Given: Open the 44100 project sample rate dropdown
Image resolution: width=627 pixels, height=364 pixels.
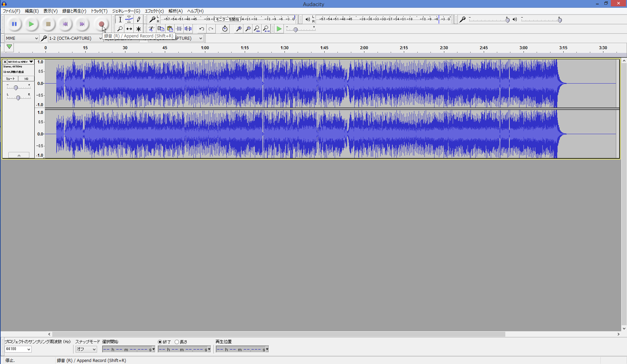Looking at the screenshot, I should click(x=18, y=349).
